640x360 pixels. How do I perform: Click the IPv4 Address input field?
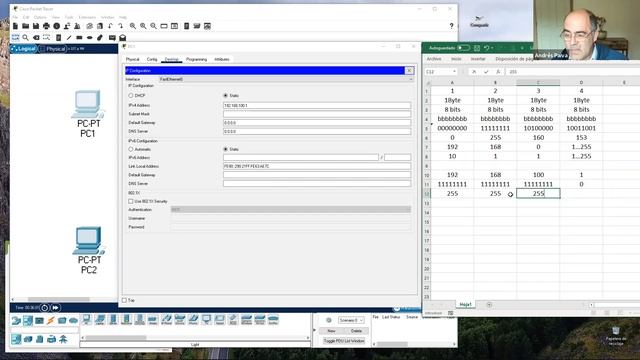click(317, 106)
